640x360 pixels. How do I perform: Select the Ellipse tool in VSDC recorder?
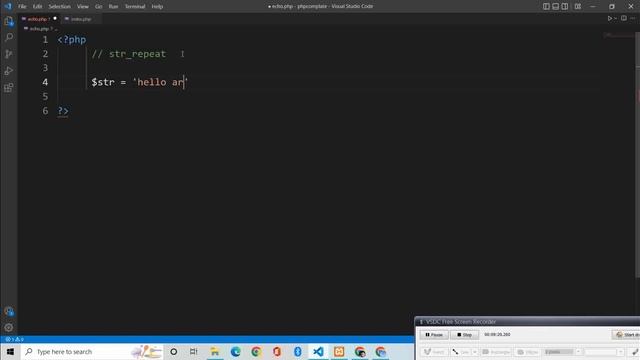click(527, 352)
